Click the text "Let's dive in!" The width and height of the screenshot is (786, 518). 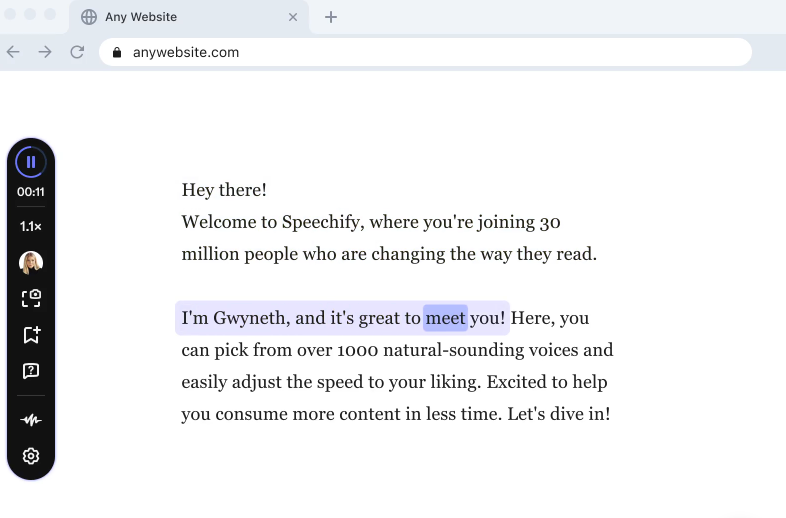click(559, 414)
